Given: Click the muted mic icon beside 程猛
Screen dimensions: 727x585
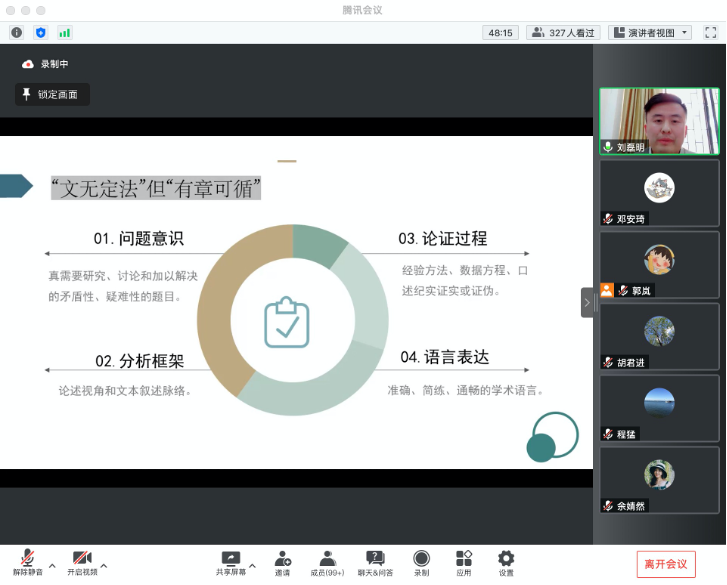Looking at the screenshot, I should 608,434.
